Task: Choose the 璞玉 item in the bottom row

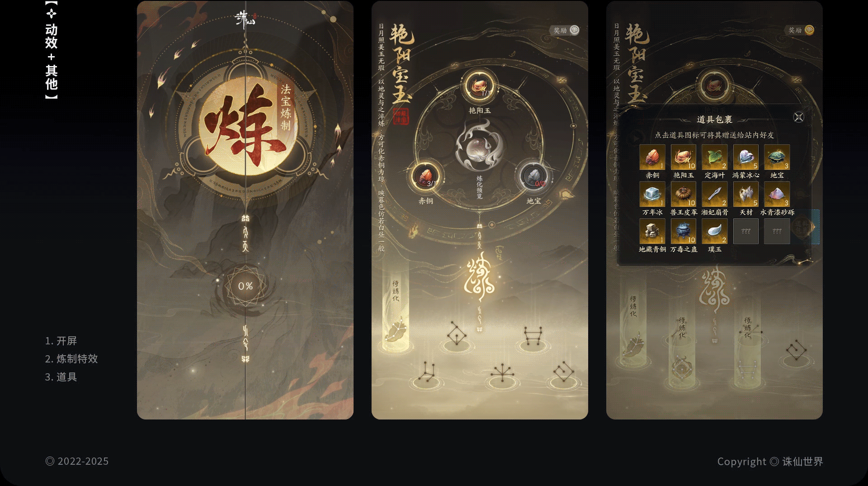Action: (x=714, y=231)
